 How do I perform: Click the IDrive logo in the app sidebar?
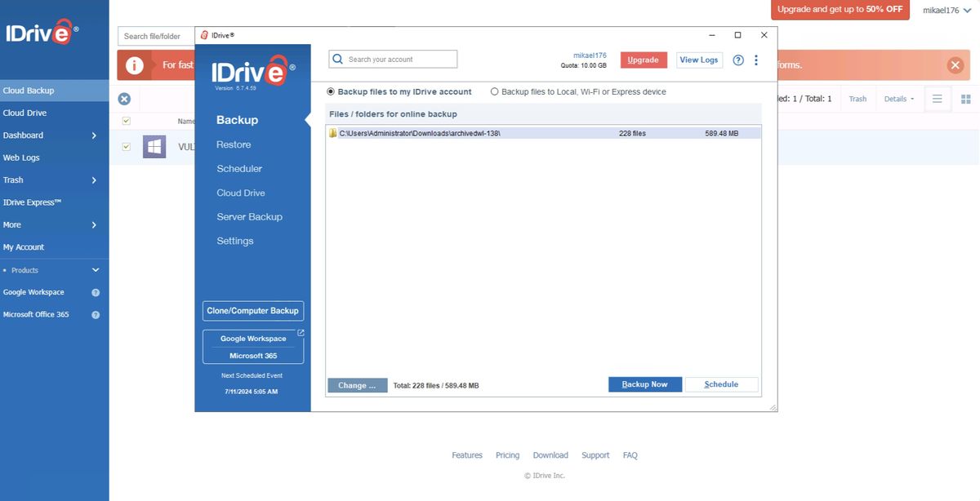[x=252, y=72]
